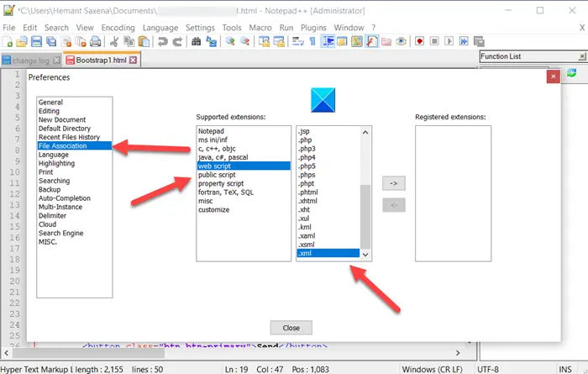Click the Copy toolbar icon
Screen dimensions: 588x374
click(129, 41)
